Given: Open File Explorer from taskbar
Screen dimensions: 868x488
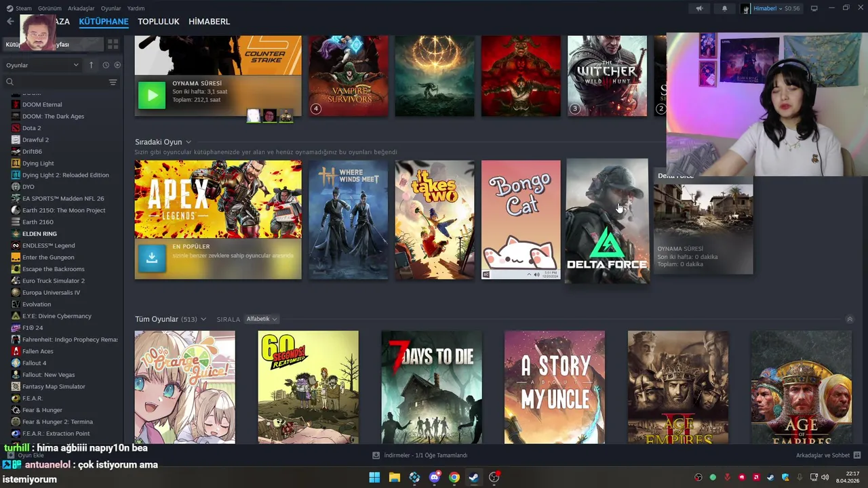Looking at the screenshot, I should tap(394, 477).
